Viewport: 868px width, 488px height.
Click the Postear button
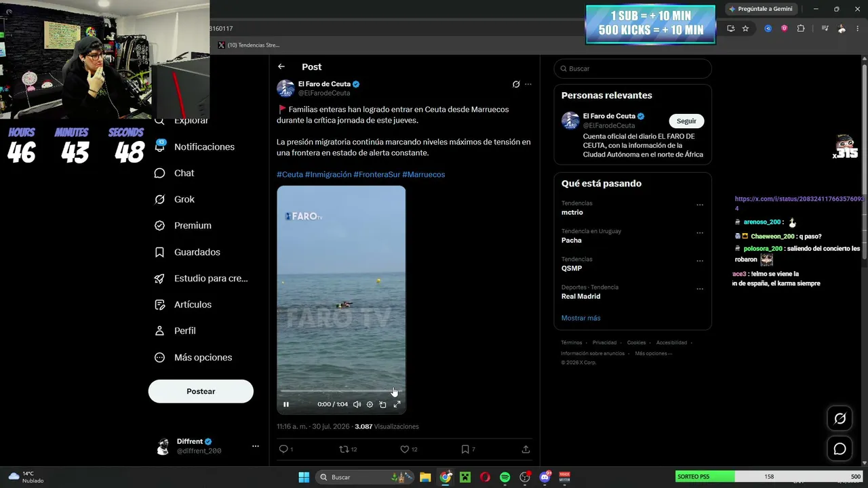pos(201,391)
